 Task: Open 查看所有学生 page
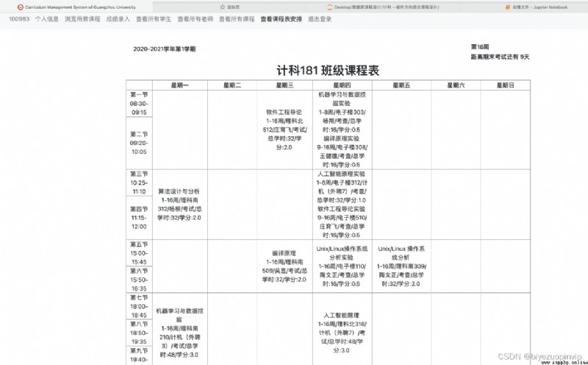(x=154, y=19)
